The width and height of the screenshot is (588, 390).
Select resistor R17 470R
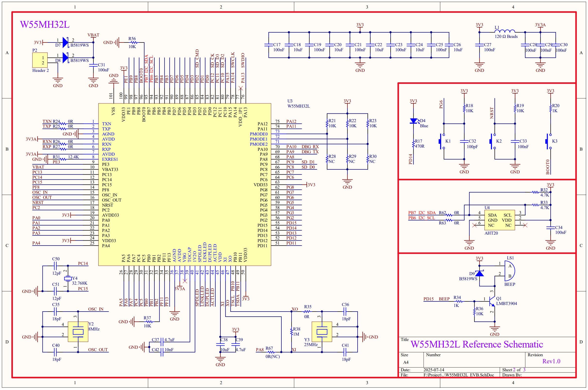tap(413, 144)
